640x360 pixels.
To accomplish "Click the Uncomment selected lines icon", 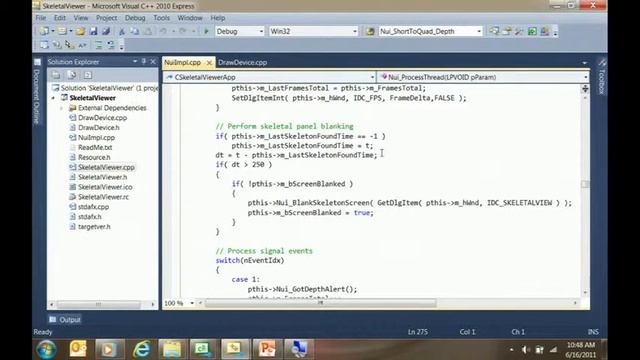I will [x=111, y=45].
